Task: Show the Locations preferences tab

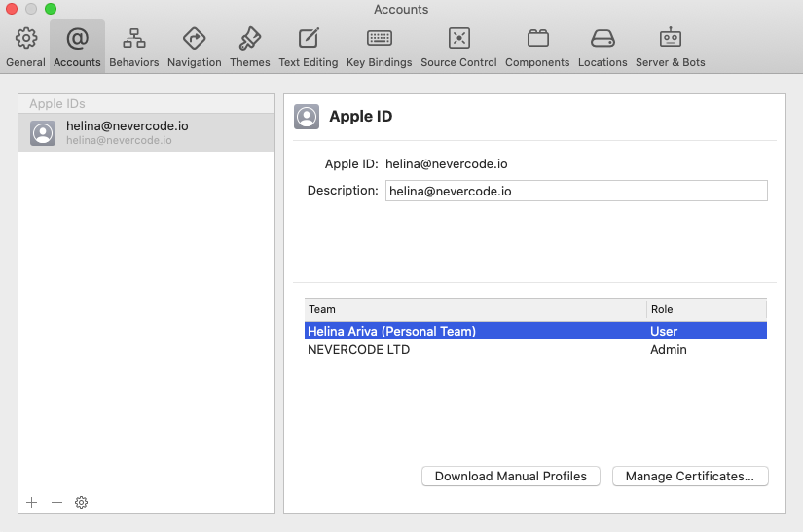Action: [602, 47]
